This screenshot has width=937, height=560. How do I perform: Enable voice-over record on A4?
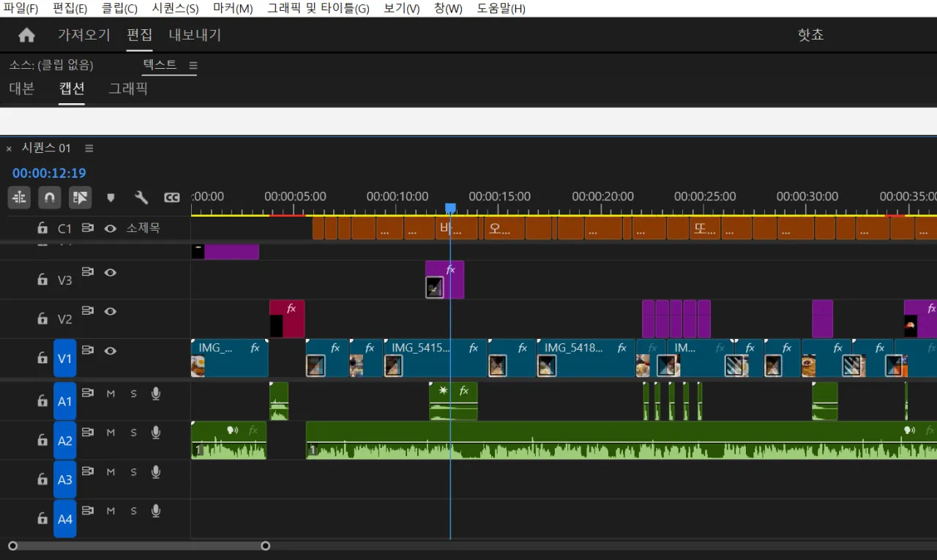(156, 511)
